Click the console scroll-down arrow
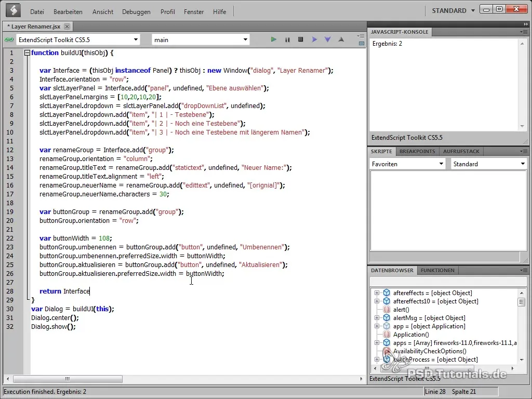This screenshot has height=399, width=532. 522,126
